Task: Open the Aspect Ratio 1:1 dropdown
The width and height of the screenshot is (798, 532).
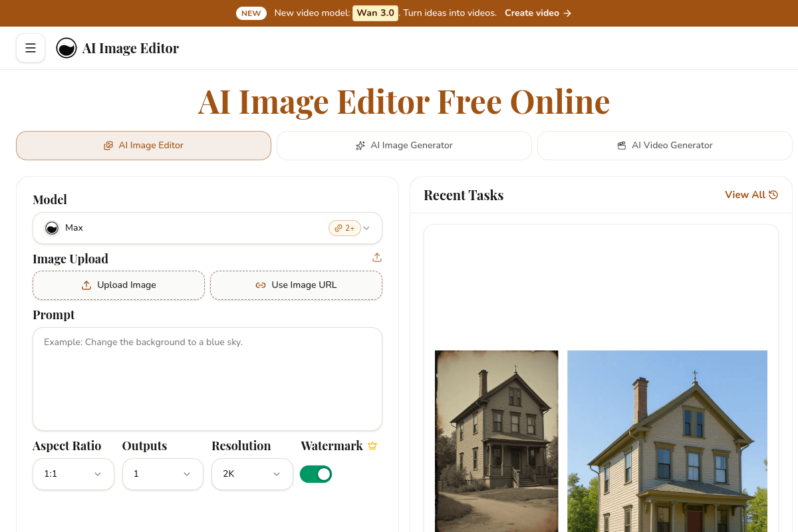Action: (73, 474)
